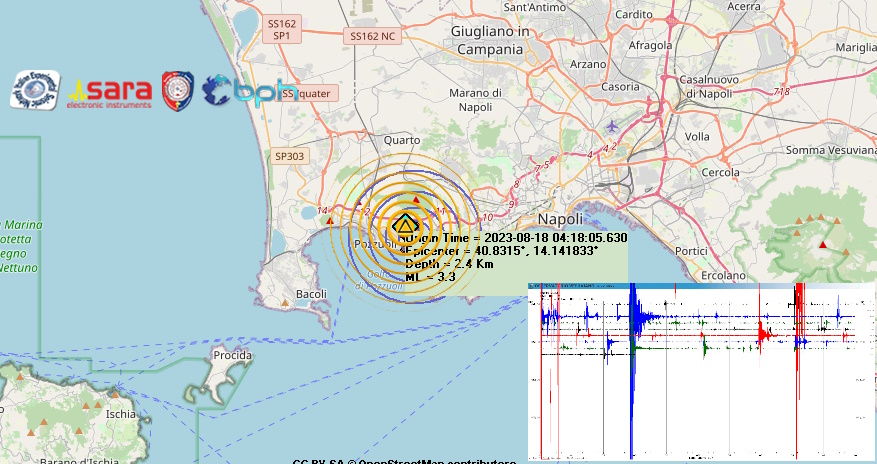This screenshot has height=464, width=877.
Task: Click the large blue spike in seismogram
Action: click(632, 380)
